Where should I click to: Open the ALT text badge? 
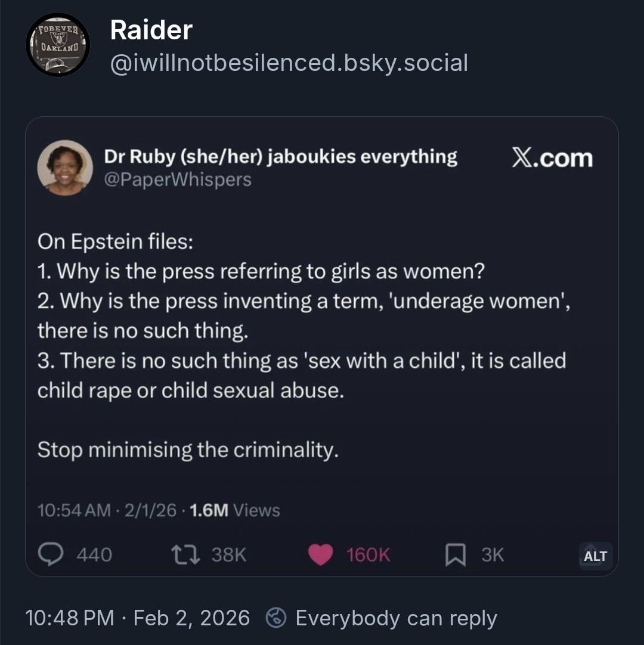pyautogui.click(x=595, y=556)
